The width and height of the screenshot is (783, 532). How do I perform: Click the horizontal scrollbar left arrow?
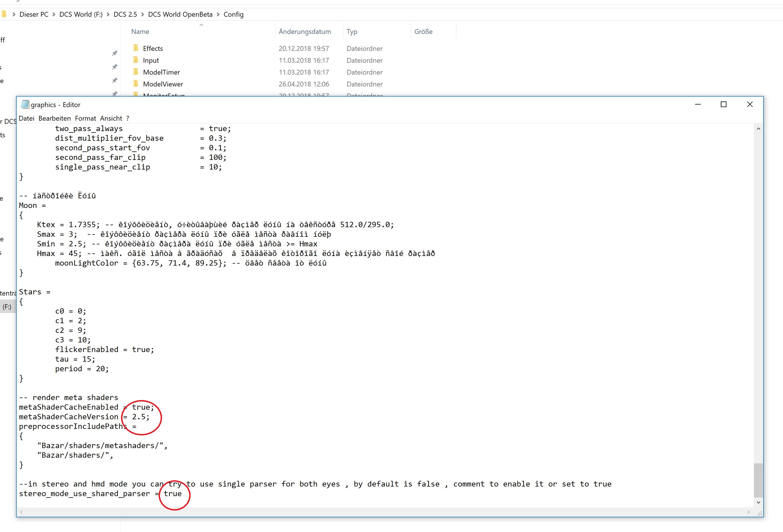[21, 512]
